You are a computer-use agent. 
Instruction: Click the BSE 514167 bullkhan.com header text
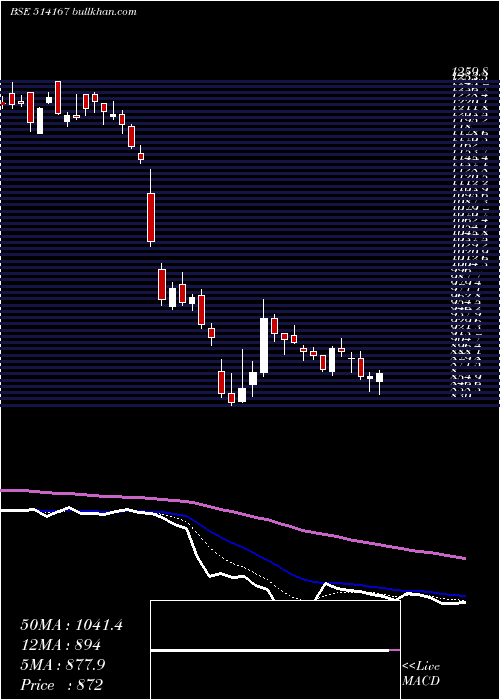pyautogui.click(x=73, y=12)
